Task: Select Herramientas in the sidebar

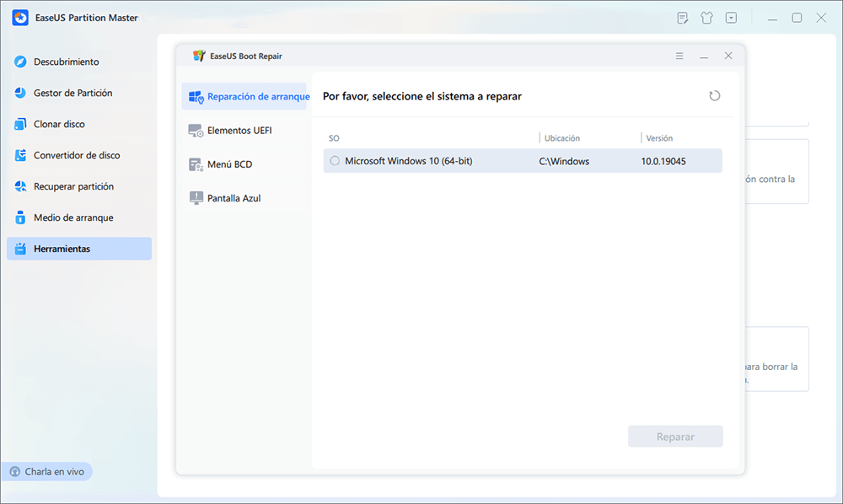Action: [79, 249]
